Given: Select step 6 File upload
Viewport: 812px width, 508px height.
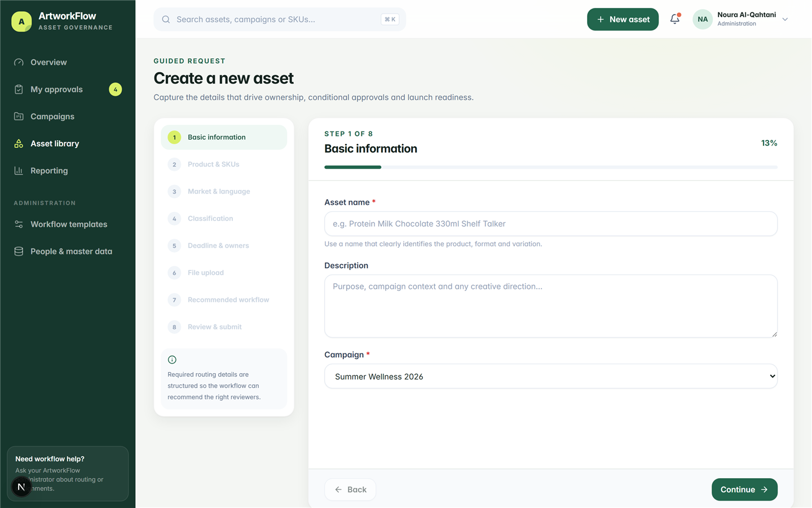Looking at the screenshot, I should pyautogui.click(x=224, y=273).
